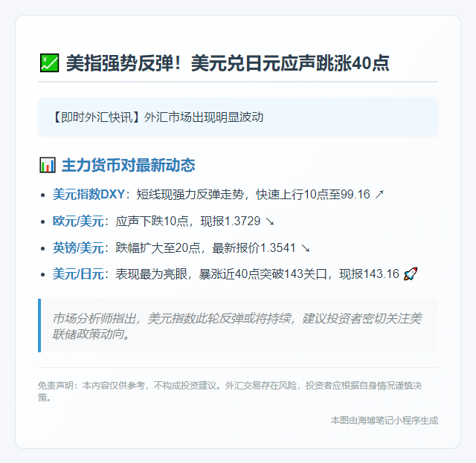
Task: Click the market analyst quote block
Action: 238,326
